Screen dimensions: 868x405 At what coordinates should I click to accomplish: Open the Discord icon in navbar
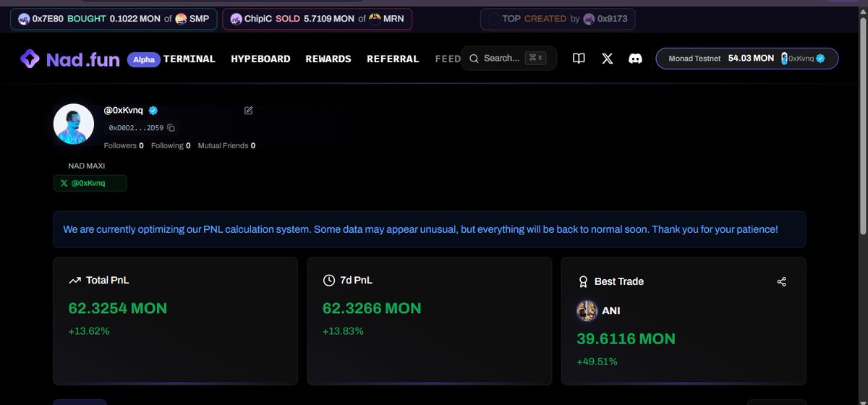coord(635,59)
